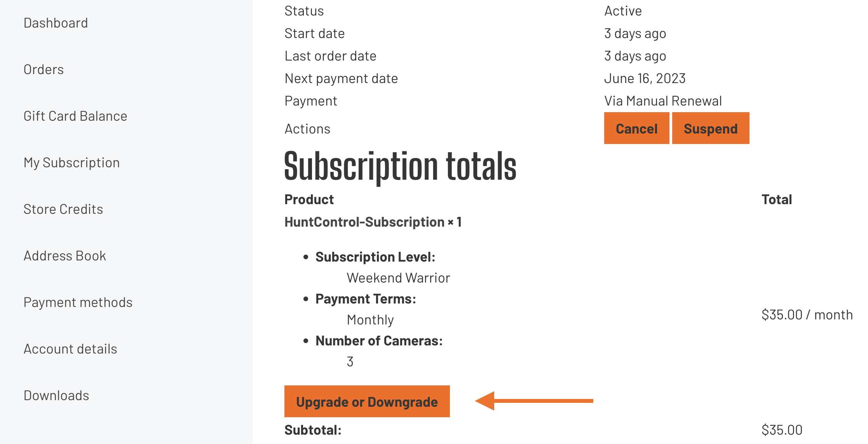Open Account details page
This screenshot has height=444, width=868.
pyautogui.click(x=70, y=349)
